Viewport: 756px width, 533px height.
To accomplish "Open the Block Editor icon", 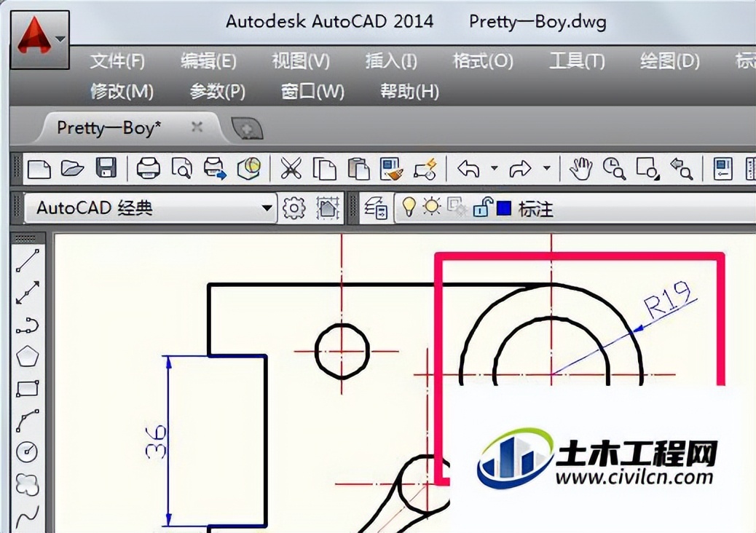I will (425, 169).
